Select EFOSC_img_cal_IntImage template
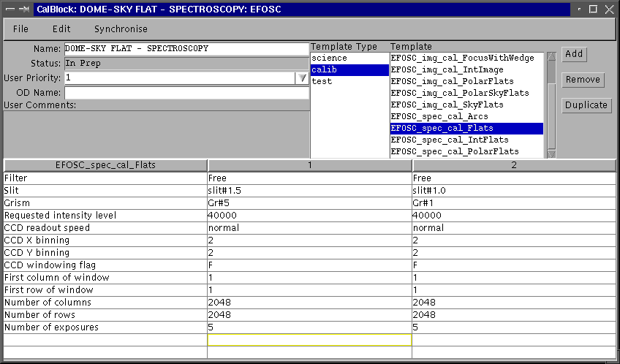Screen dimensions: 620x364 click(466, 69)
